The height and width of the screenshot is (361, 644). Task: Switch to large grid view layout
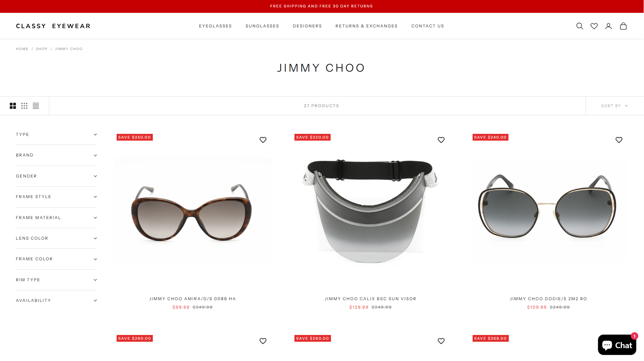pos(13,106)
